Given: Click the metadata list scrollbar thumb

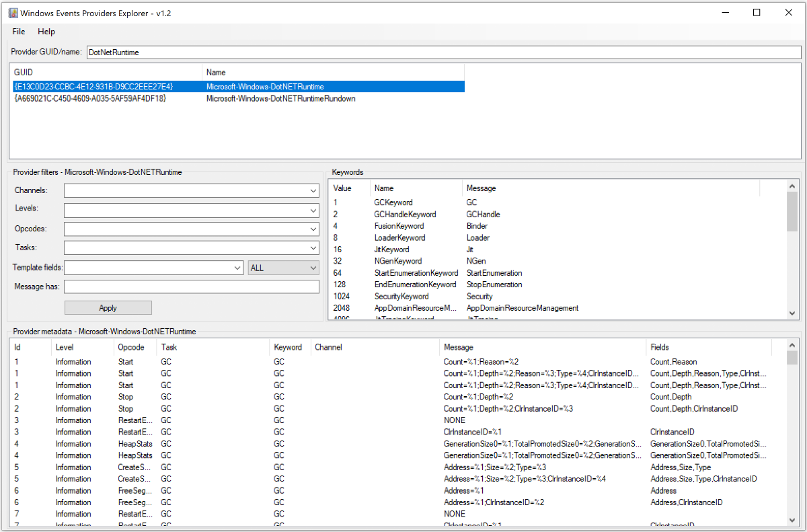Looking at the screenshot, I should point(792,358).
